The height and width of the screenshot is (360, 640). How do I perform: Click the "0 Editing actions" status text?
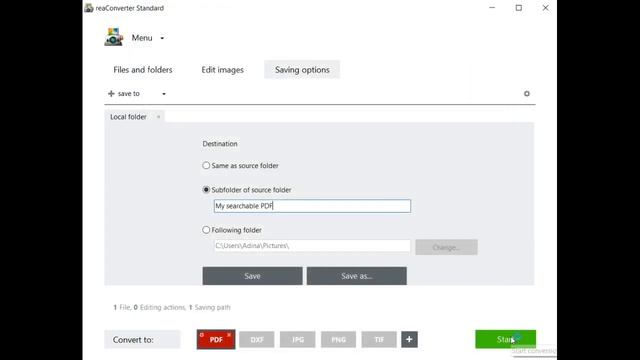click(160, 307)
